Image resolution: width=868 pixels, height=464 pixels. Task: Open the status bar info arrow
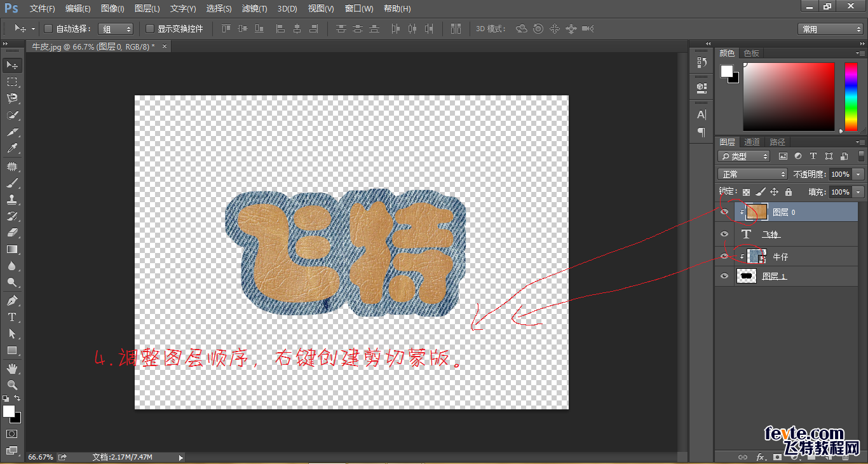181,457
